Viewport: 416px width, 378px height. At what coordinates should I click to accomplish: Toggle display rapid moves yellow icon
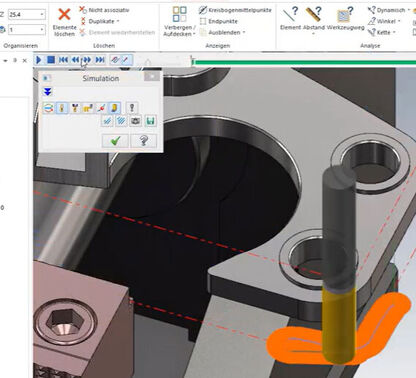pos(88,108)
